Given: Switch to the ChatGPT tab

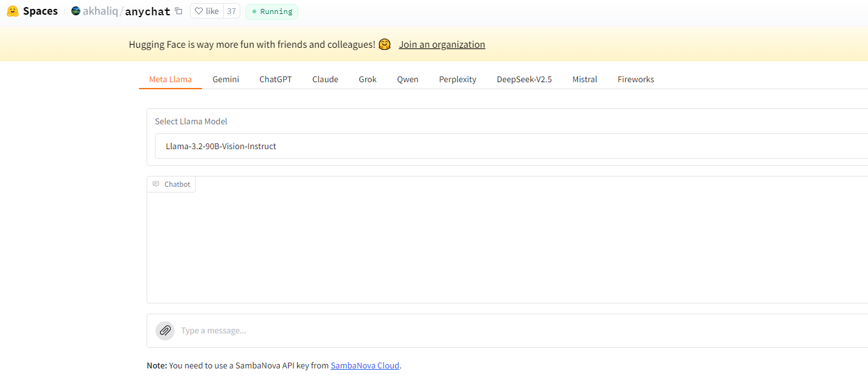Looking at the screenshot, I should coord(275,79).
